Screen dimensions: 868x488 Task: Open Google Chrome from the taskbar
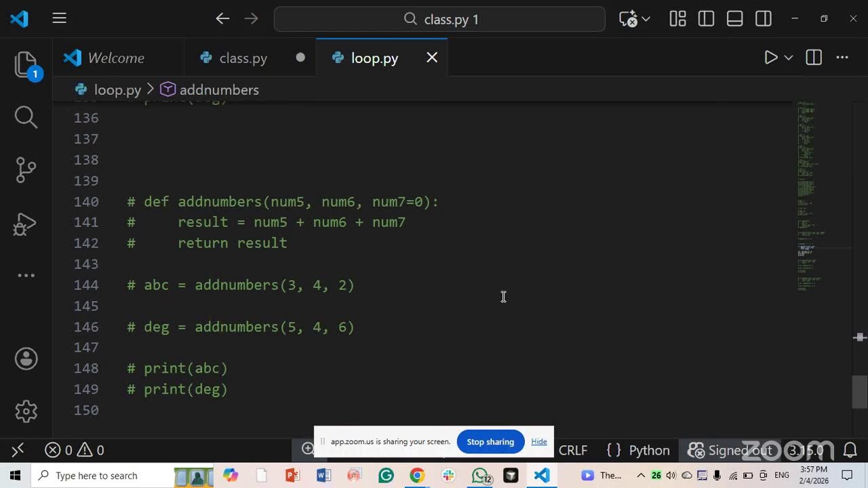point(417,476)
